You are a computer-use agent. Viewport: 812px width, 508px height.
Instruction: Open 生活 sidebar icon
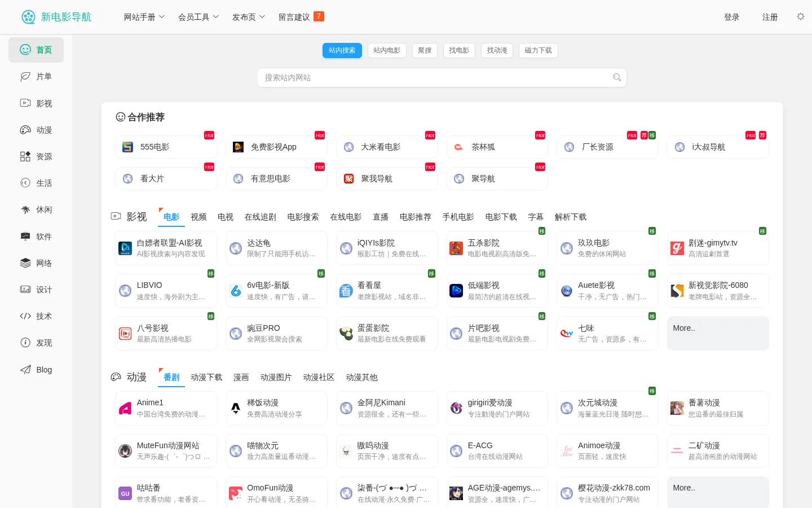[25, 183]
